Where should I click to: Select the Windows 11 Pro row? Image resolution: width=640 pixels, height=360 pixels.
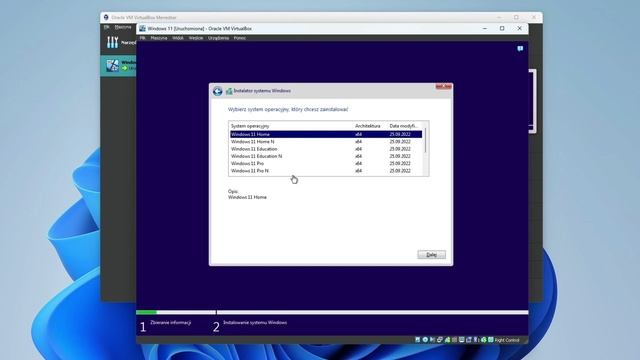pos(326,164)
